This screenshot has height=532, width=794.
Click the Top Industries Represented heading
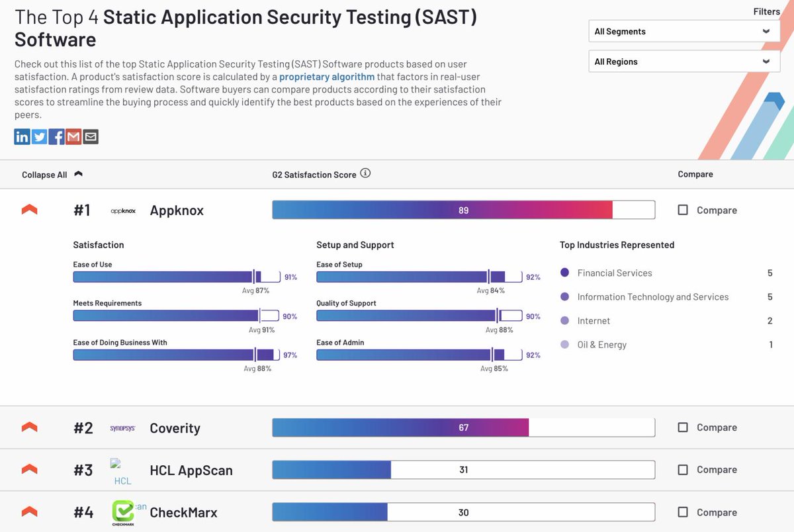(617, 245)
